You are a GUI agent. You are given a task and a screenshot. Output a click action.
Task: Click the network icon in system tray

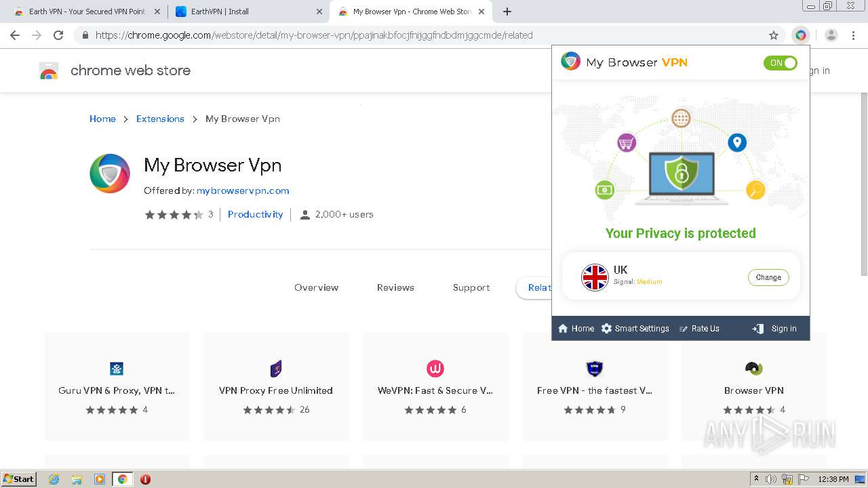787,479
